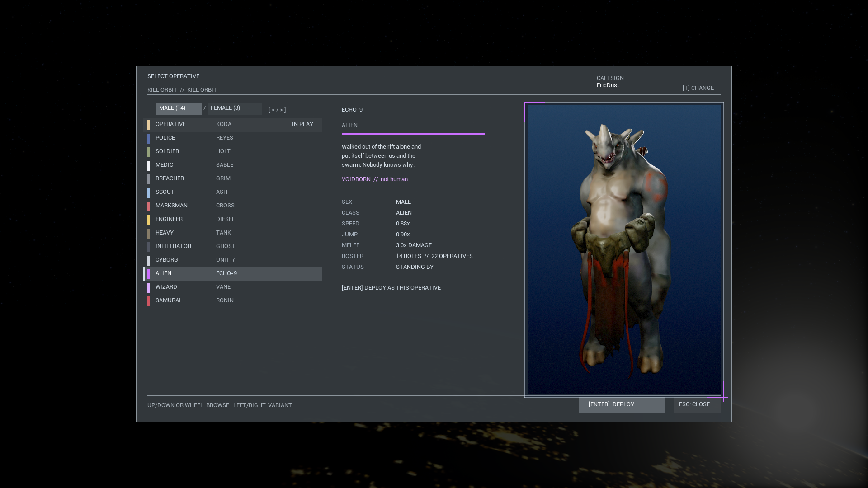
Task: Click the 3.0x DAMAGE melee value
Action: (414, 245)
